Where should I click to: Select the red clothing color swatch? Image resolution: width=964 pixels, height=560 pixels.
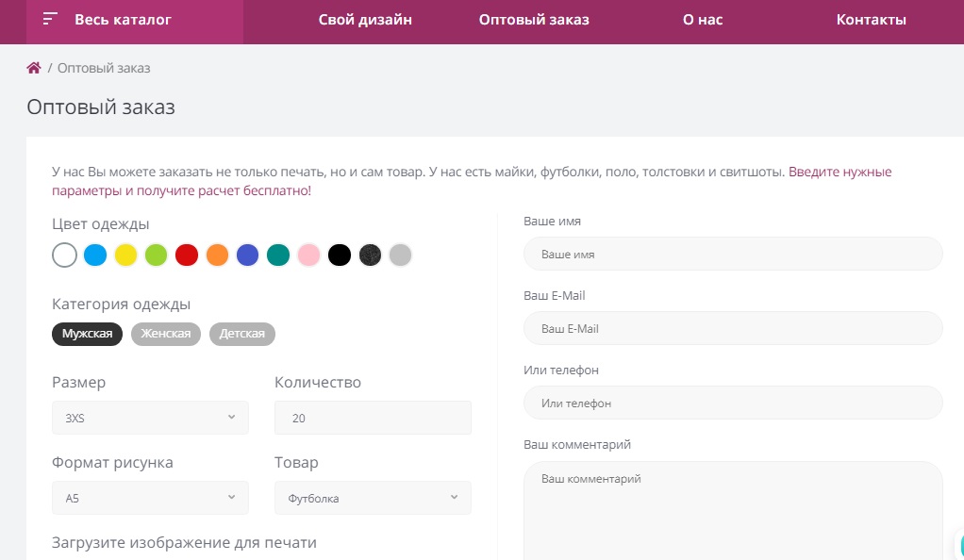(187, 255)
